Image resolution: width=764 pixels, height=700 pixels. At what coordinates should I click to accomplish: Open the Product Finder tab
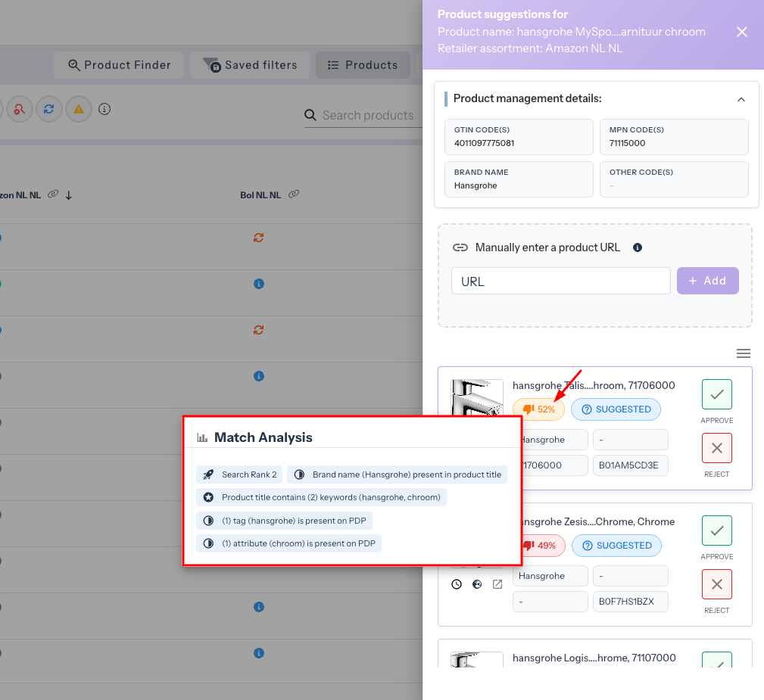tap(119, 65)
